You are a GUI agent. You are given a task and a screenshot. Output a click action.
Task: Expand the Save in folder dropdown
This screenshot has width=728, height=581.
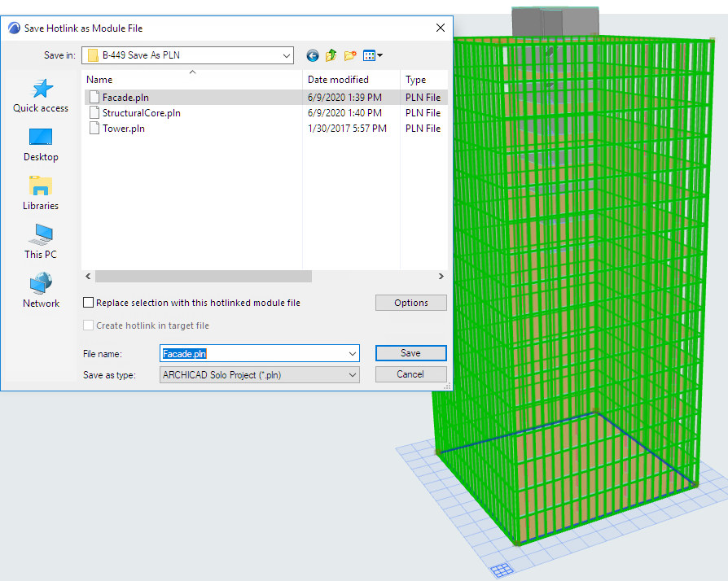click(x=286, y=55)
